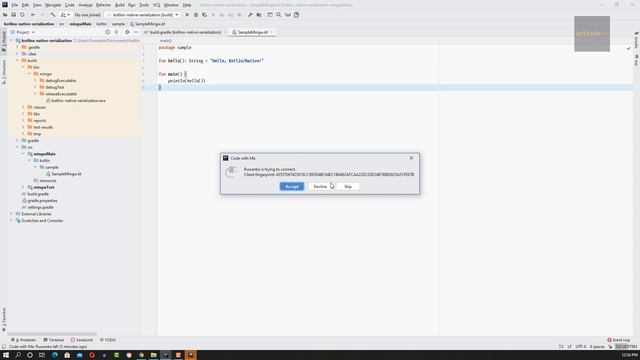This screenshot has height=360, width=640.
Task: Open Settings wrench icon in toolbar
Action: point(250,15)
